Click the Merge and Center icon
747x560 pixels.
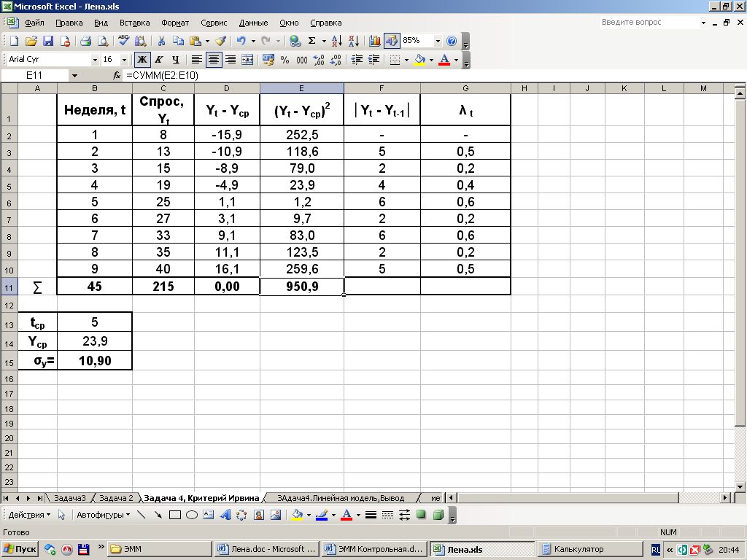point(248,60)
